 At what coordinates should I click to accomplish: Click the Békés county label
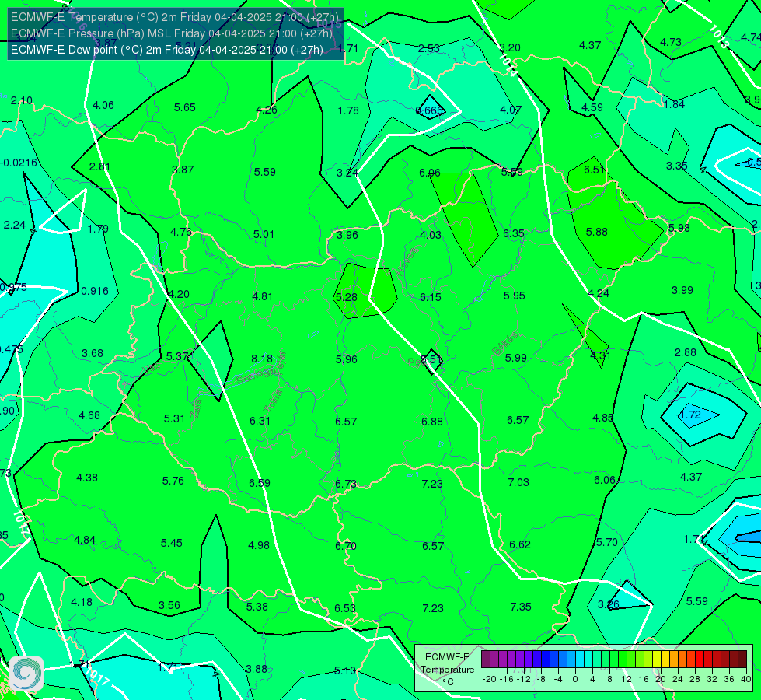(x=504, y=344)
